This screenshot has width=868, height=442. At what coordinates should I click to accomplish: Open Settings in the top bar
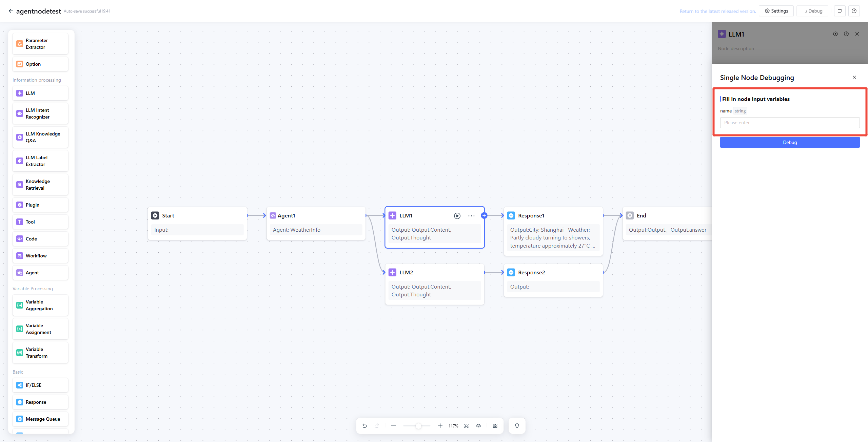tap(776, 11)
